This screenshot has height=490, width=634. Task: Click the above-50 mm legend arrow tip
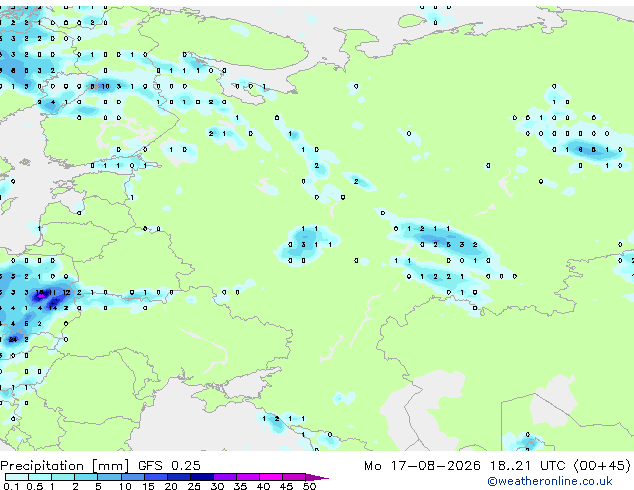(x=317, y=477)
